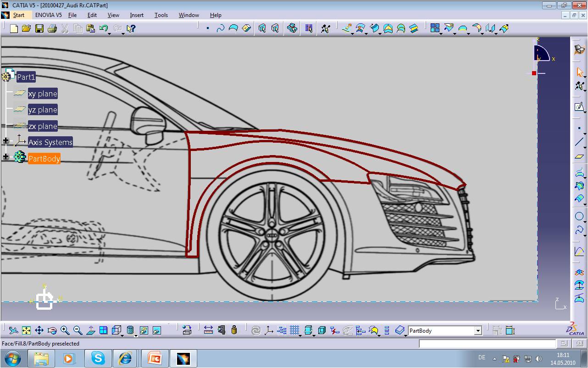
Task: Open the Insert menu
Action: click(x=137, y=15)
